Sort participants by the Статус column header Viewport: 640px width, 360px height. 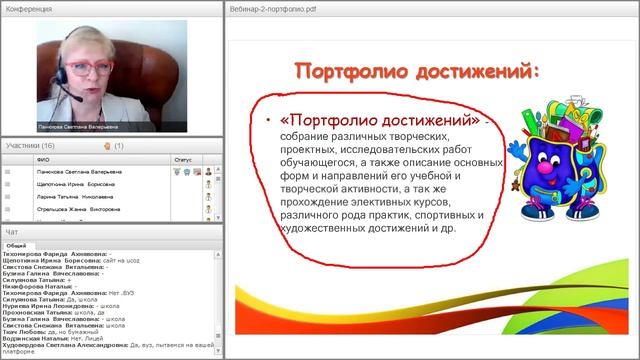pyautogui.click(x=187, y=160)
